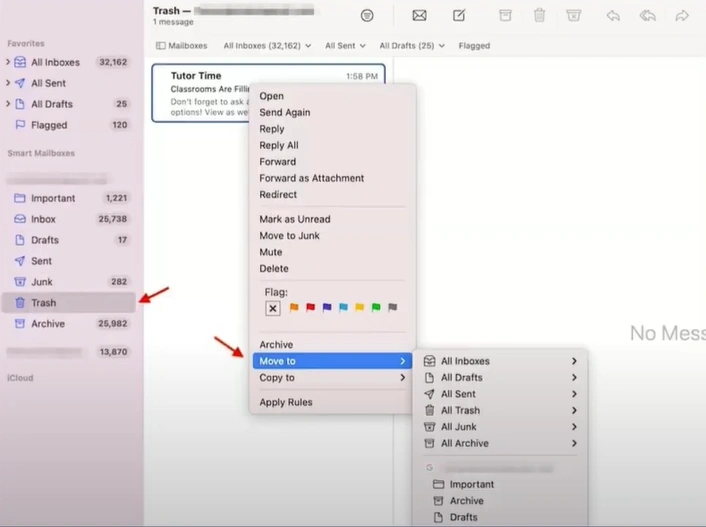Image resolution: width=706 pixels, height=527 pixels.
Task: Select All Inboxes in Favorites sidebar
Action: pyautogui.click(x=68, y=62)
